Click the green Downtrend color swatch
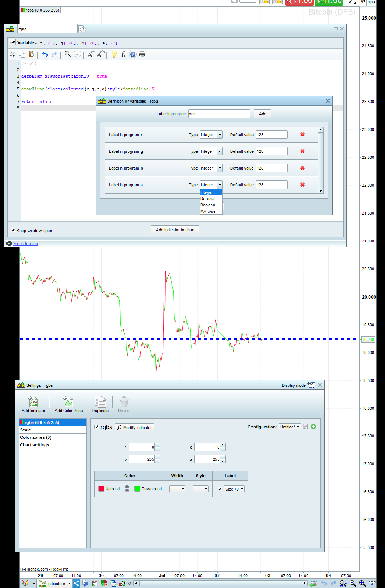 coord(137,489)
